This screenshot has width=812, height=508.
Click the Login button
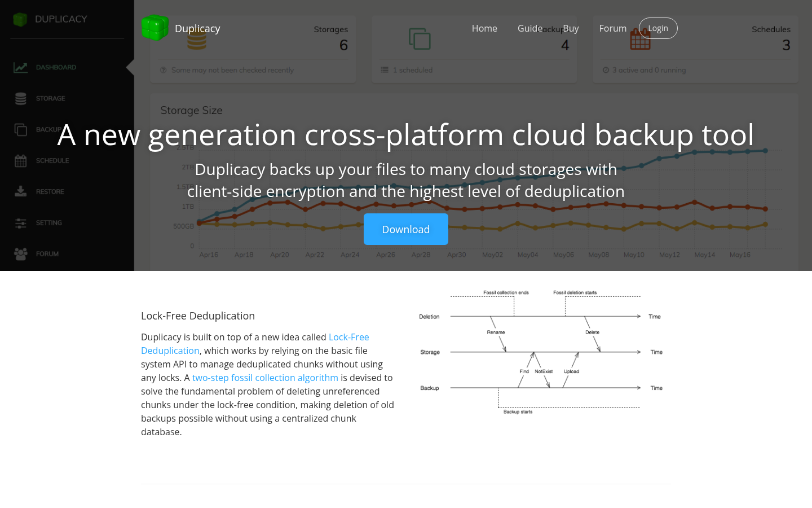(x=658, y=28)
